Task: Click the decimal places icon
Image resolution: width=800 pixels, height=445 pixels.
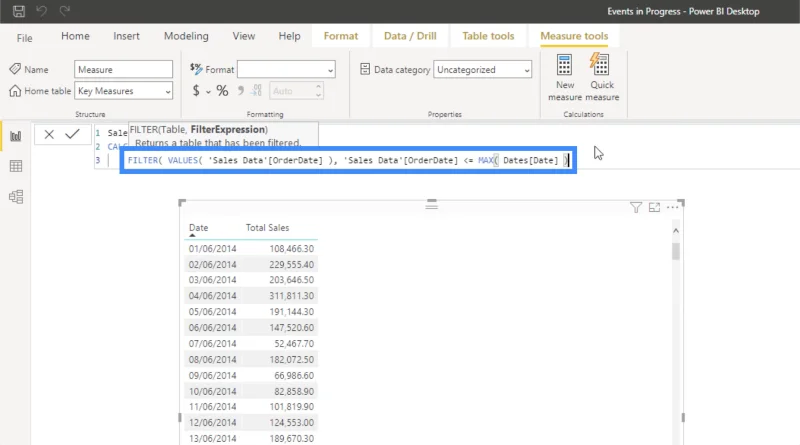Action: tap(257, 91)
